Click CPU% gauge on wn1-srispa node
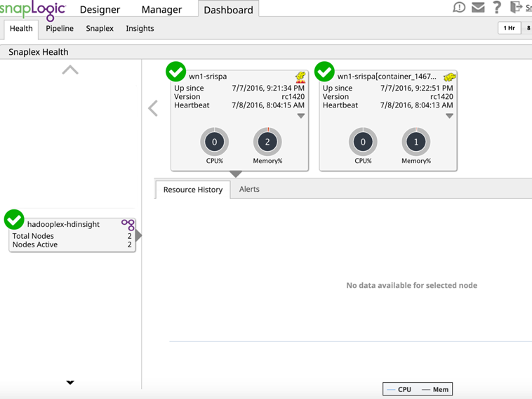 215,142
